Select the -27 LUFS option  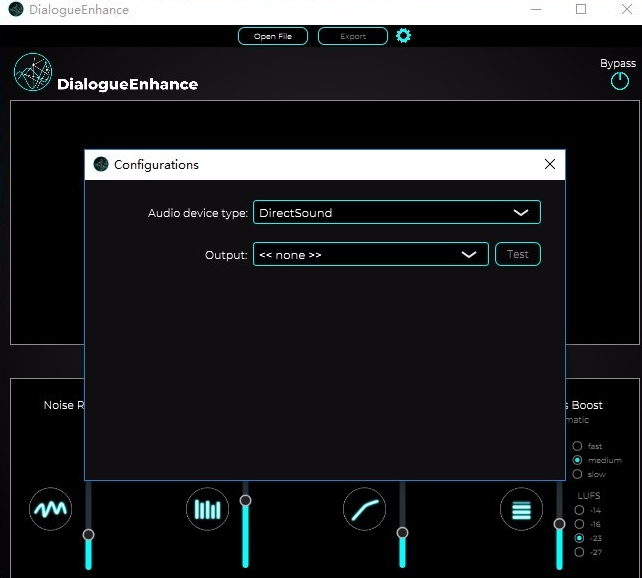click(x=579, y=552)
